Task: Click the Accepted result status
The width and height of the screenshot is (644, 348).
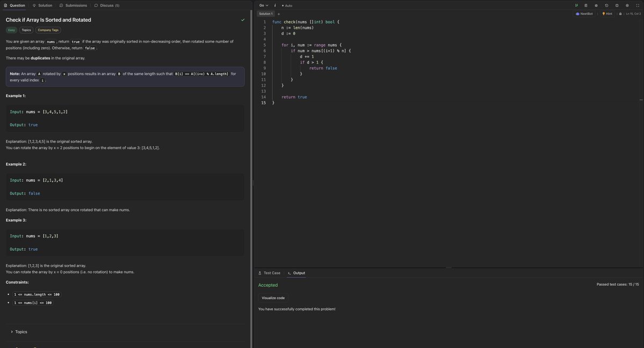Action: point(268,285)
